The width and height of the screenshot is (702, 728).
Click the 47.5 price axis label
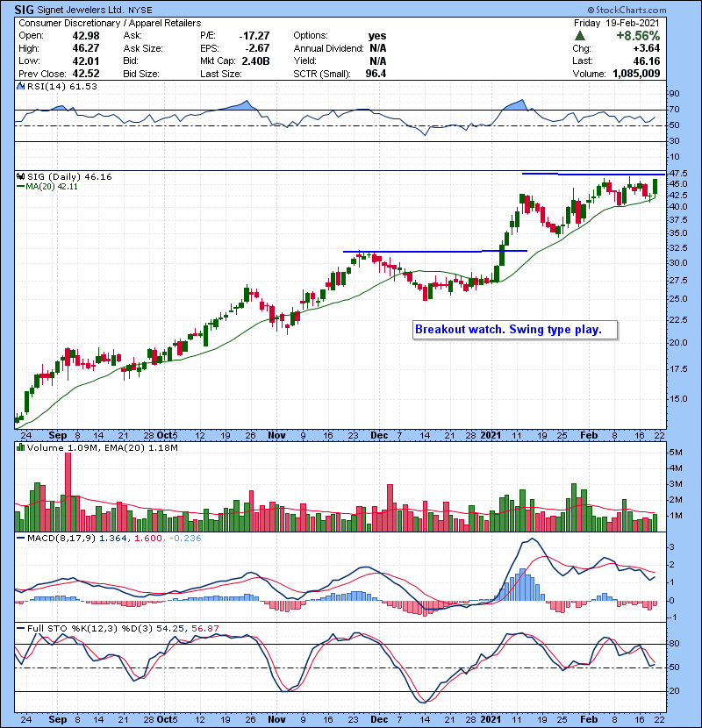tap(678, 174)
